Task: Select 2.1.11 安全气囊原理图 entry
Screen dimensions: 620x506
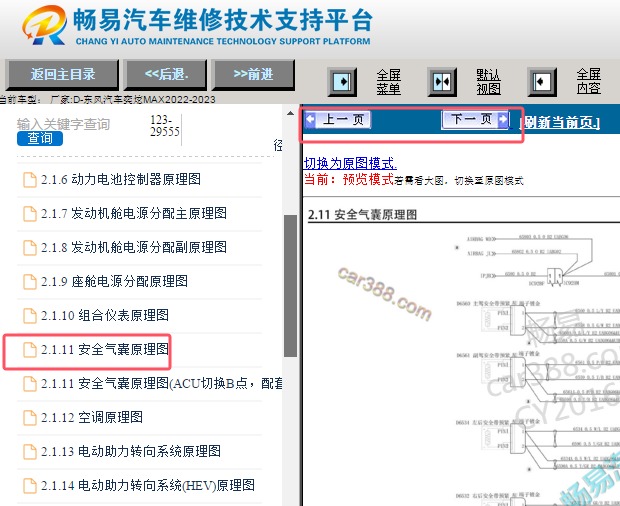Action: coord(105,349)
